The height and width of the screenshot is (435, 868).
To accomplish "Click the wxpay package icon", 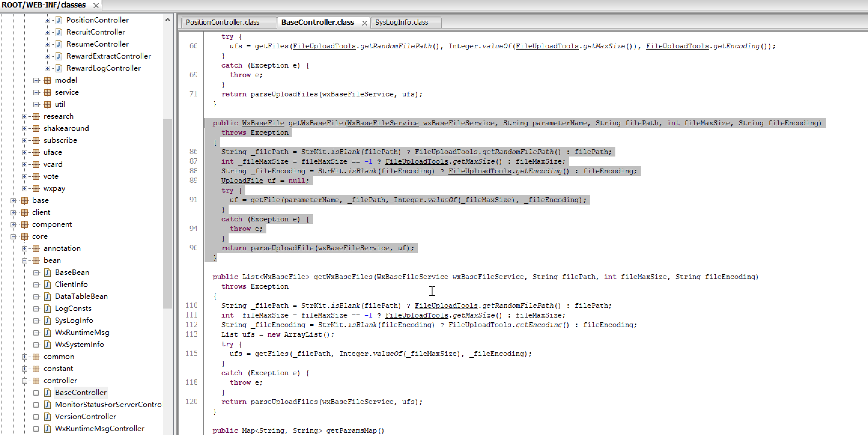I will [x=36, y=188].
